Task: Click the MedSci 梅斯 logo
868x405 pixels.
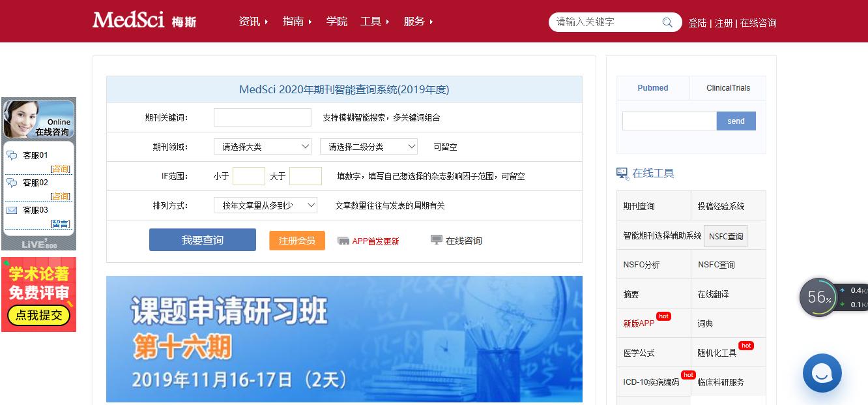Action: tap(143, 20)
